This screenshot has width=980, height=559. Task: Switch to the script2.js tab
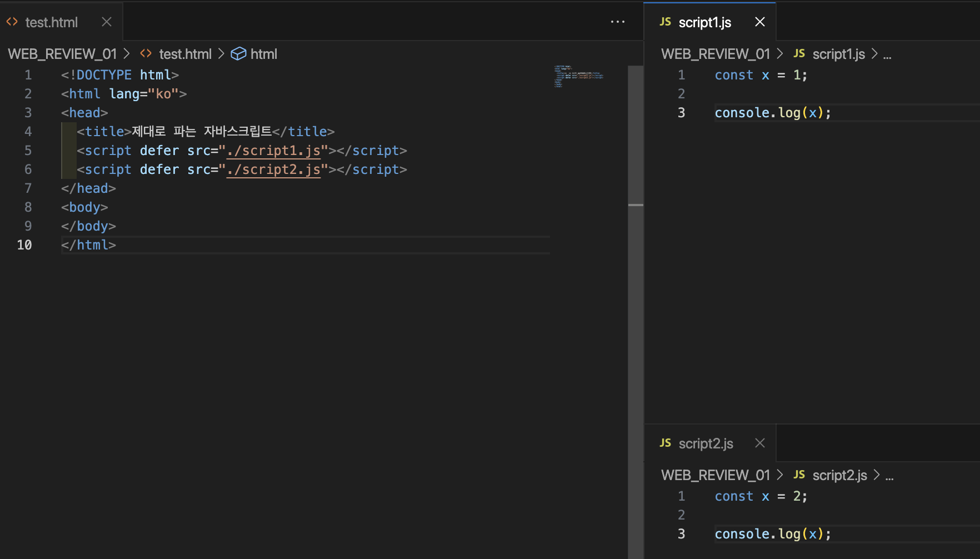pos(706,443)
